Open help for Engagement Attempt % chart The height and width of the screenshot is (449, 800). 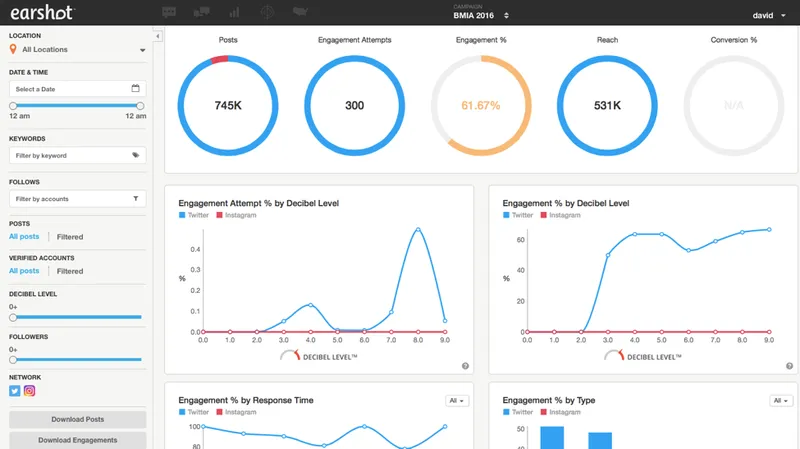[465, 366]
